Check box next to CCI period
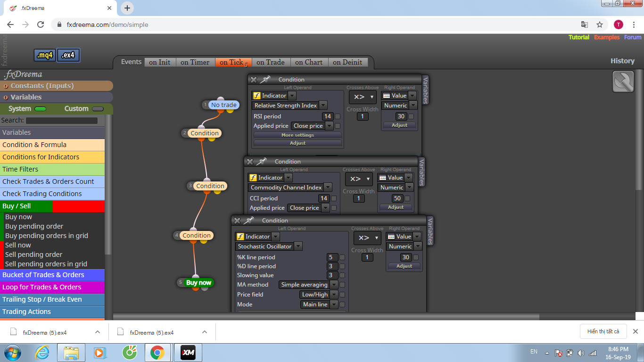Screen dimensions: 644x362 coord(334,198)
